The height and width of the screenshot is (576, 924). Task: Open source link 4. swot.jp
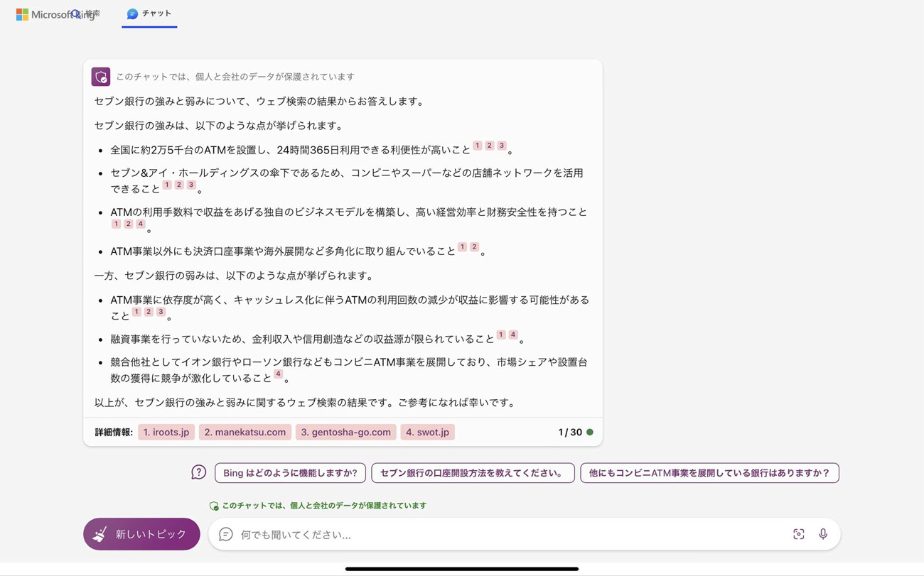coord(427,432)
